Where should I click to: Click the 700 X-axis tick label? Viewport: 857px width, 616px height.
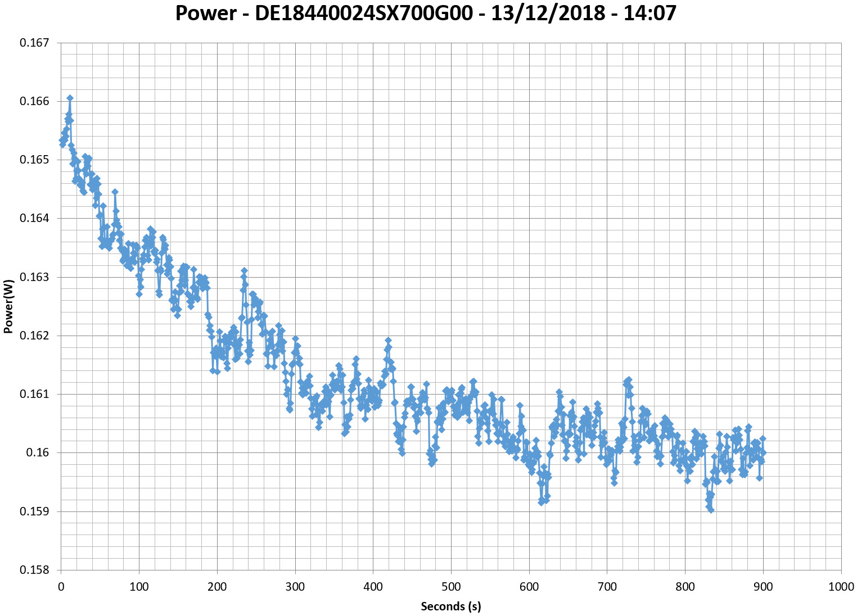pyautogui.click(x=607, y=587)
